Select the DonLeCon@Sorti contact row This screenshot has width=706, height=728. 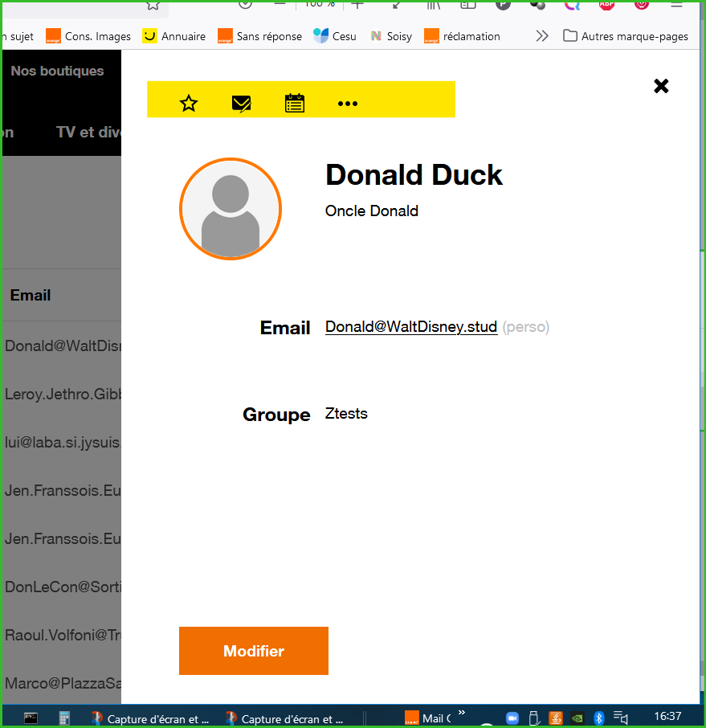point(62,587)
